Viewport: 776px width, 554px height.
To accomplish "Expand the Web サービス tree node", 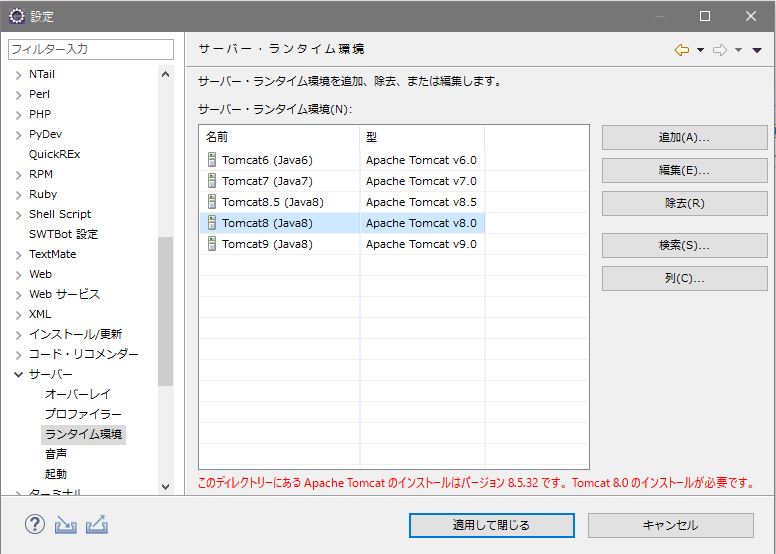I will pyautogui.click(x=18, y=295).
